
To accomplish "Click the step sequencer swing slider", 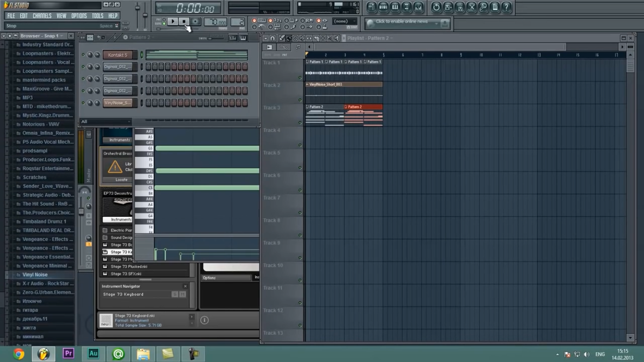I will pos(216,39).
